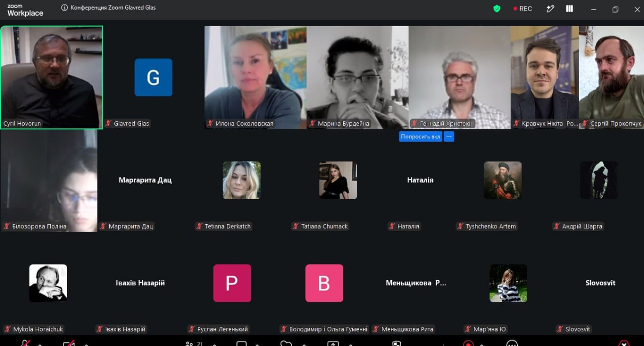Click muted mic icon beside Сергій Прокопчук
644x346 pixels.
[585, 123]
